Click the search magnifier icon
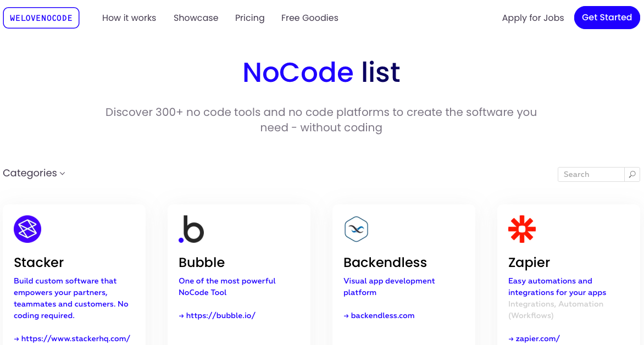 click(x=632, y=174)
